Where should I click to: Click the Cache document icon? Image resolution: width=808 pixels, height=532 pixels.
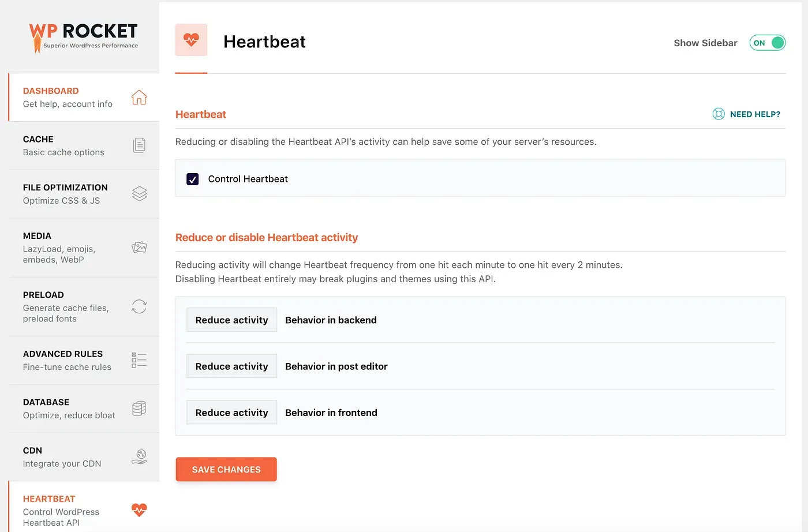coord(139,145)
